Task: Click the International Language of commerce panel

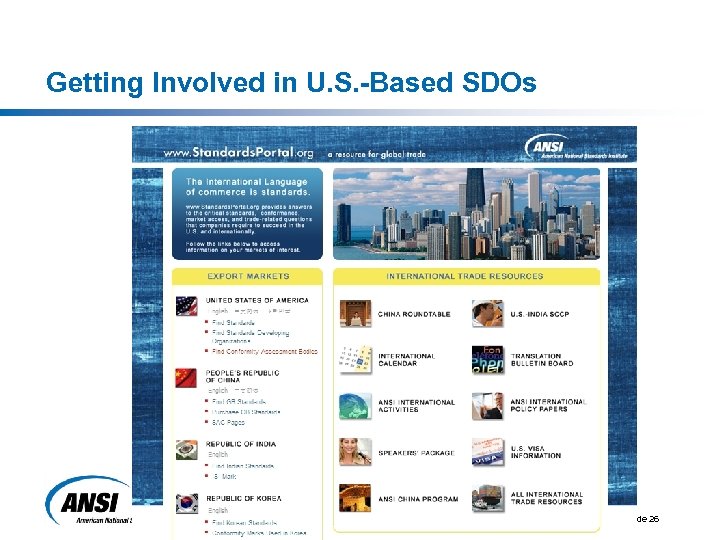Action: (x=248, y=214)
